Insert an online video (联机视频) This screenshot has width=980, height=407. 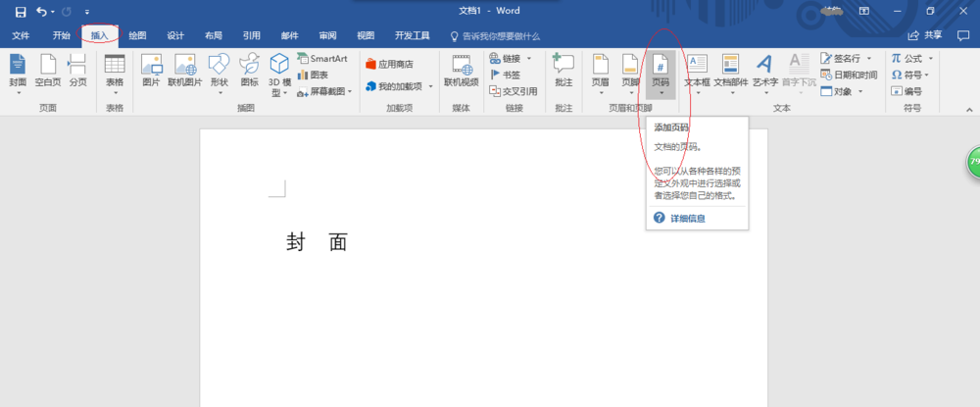[x=462, y=71]
